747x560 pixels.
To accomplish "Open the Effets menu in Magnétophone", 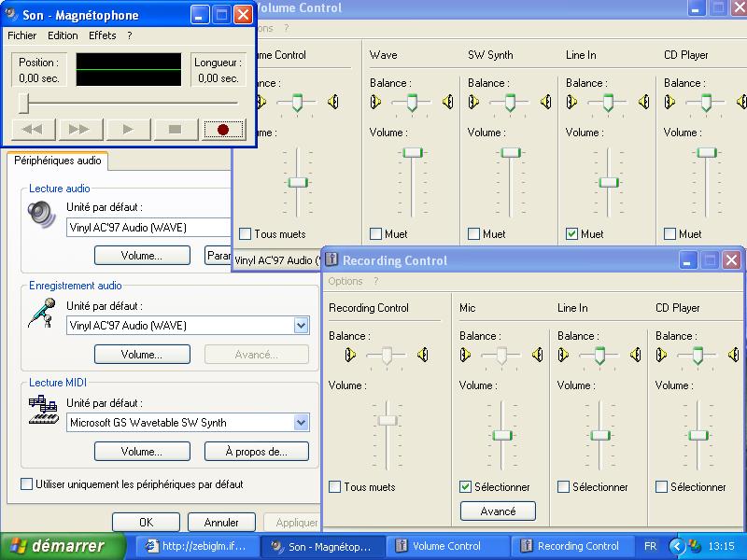I will coord(103,35).
